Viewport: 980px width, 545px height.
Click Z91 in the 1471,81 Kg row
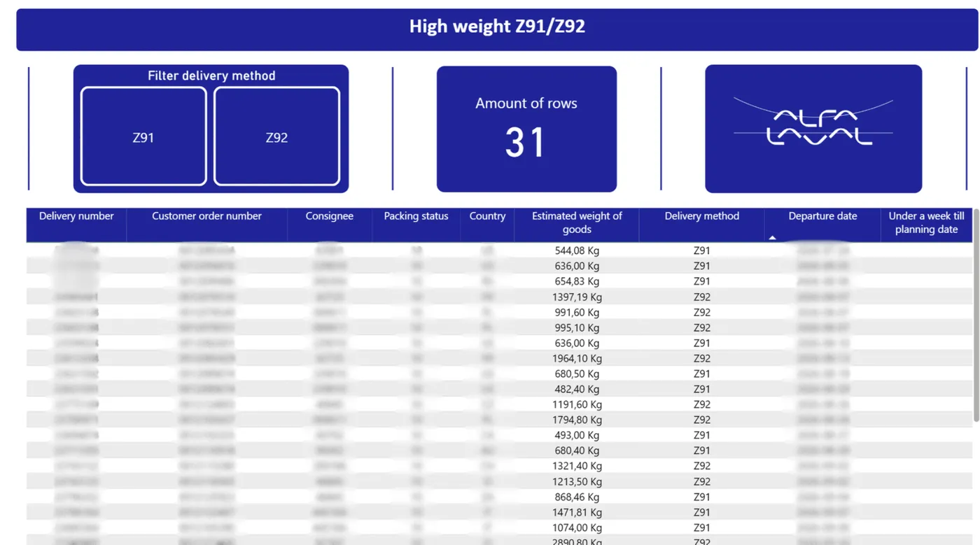[701, 512]
